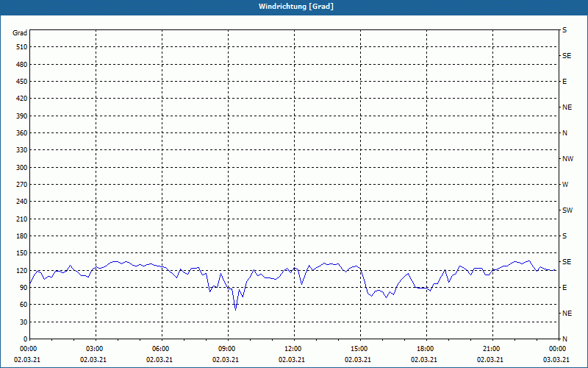Click the 06:00 time axis label
The height and width of the screenshot is (368, 588).
[161, 349]
